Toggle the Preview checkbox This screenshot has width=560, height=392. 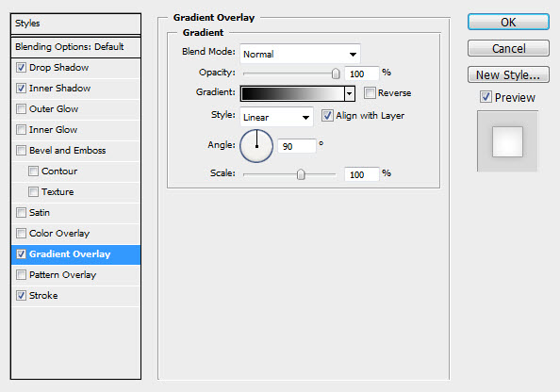click(486, 97)
